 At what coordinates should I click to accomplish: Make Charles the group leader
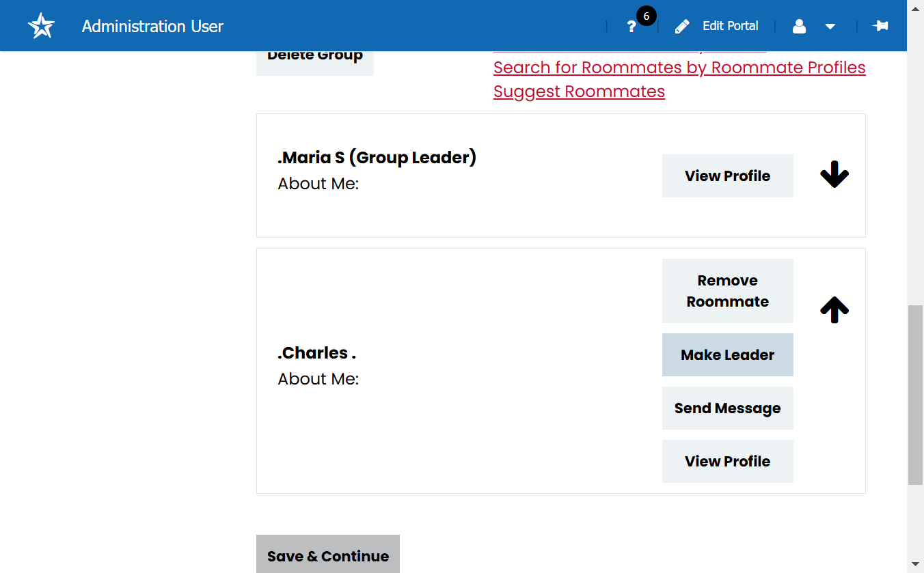[728, 354]
